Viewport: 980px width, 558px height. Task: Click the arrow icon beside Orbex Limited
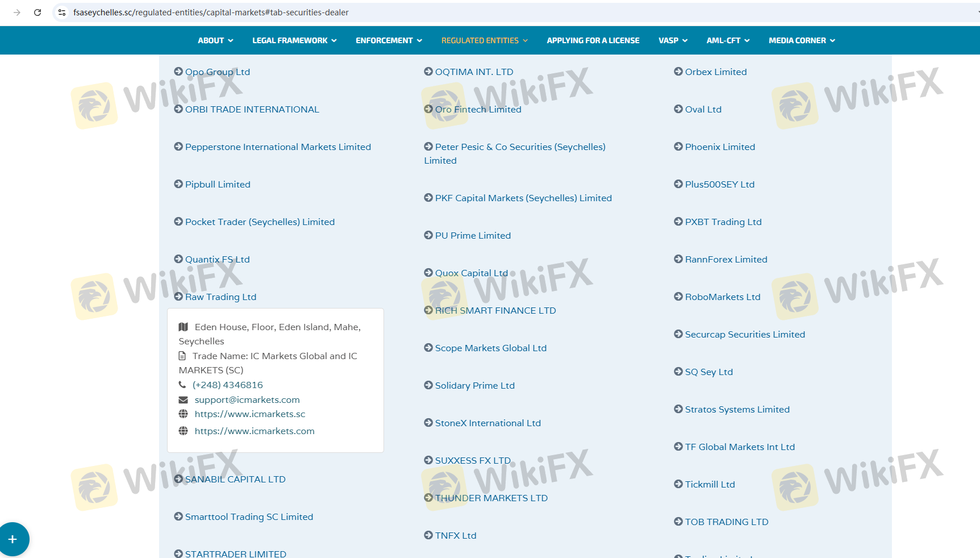(678, 72)
